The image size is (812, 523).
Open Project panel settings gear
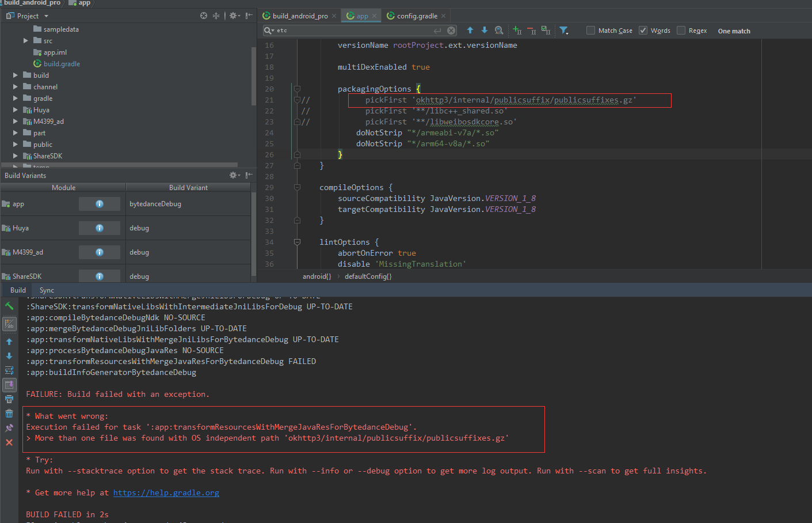click(234, 16)
